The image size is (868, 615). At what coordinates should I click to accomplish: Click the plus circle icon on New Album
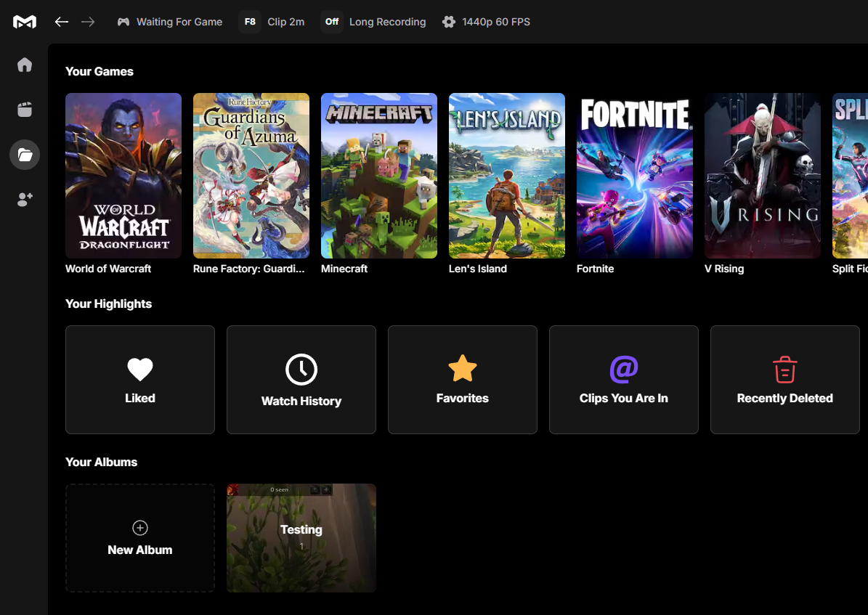point(140,528)
